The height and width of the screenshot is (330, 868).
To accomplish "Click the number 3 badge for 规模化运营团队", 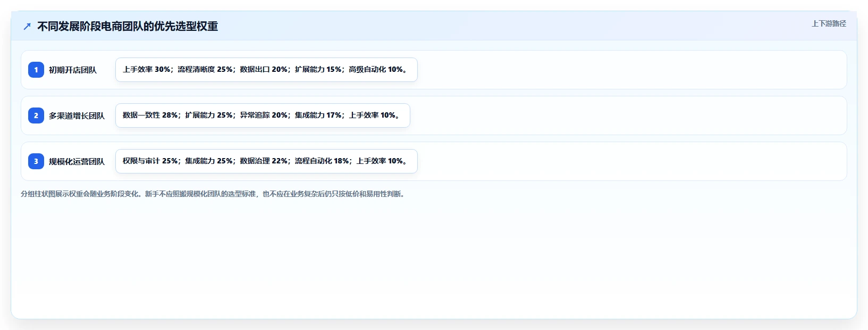I will [x=36, y=161].
